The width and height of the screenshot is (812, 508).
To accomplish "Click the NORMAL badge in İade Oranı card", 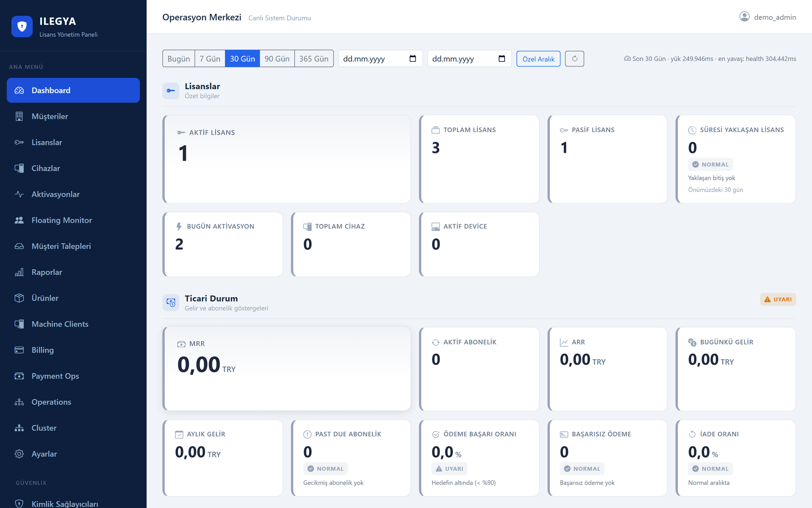I will click(x=710, y=469).
